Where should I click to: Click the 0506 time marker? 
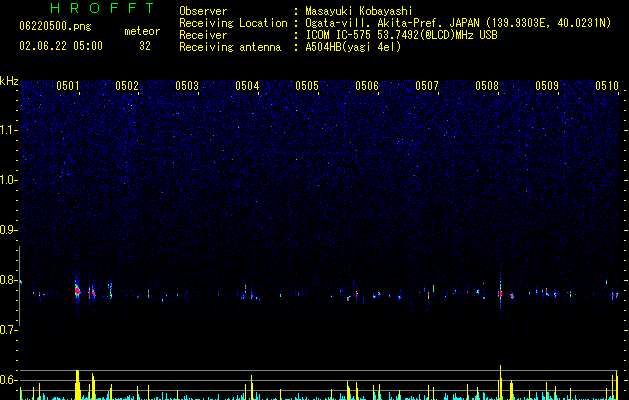tap(367, 86)
